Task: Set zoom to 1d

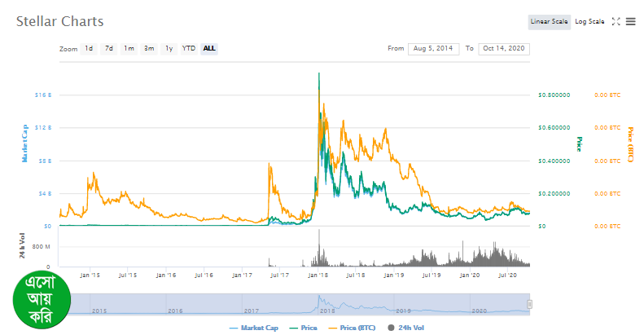Action: point(89,49)
